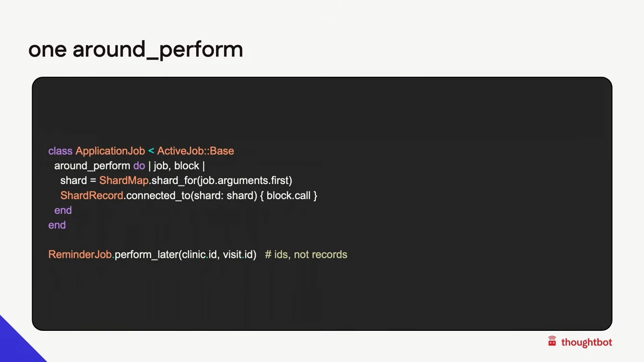Image resolution: width=644 pixels, height=362 pixels.
Task: Click the 'around_perform' method call
Action: coord(92,166)
